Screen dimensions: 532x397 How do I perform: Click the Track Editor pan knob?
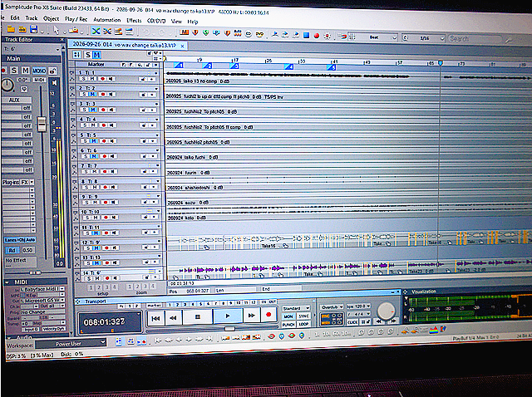(7, 85)
